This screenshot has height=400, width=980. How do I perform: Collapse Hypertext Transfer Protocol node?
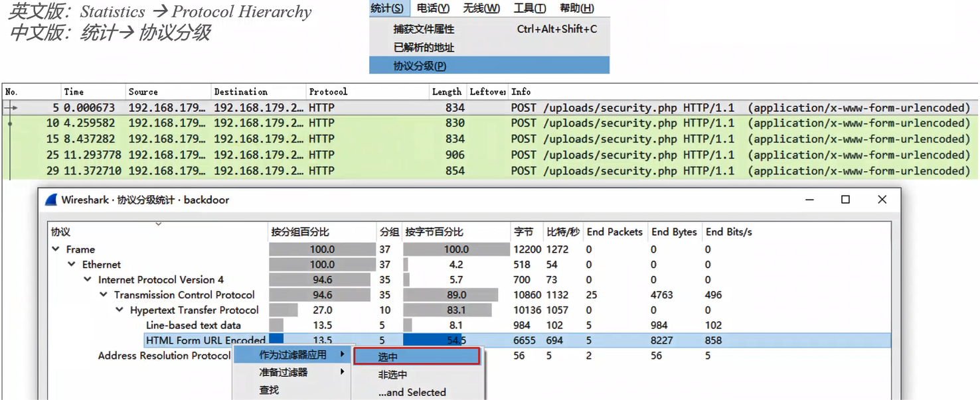pyautogui.click(x=120, y=310)
